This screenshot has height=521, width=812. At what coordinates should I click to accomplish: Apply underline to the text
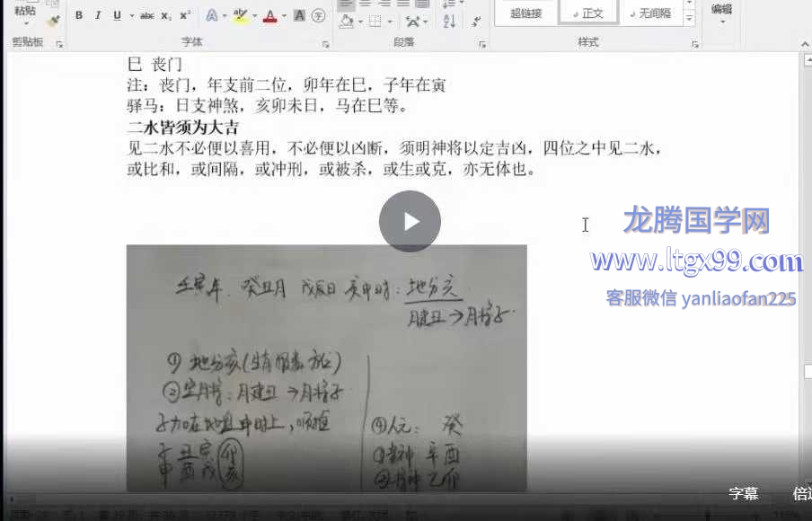click(x=117, y=15)
